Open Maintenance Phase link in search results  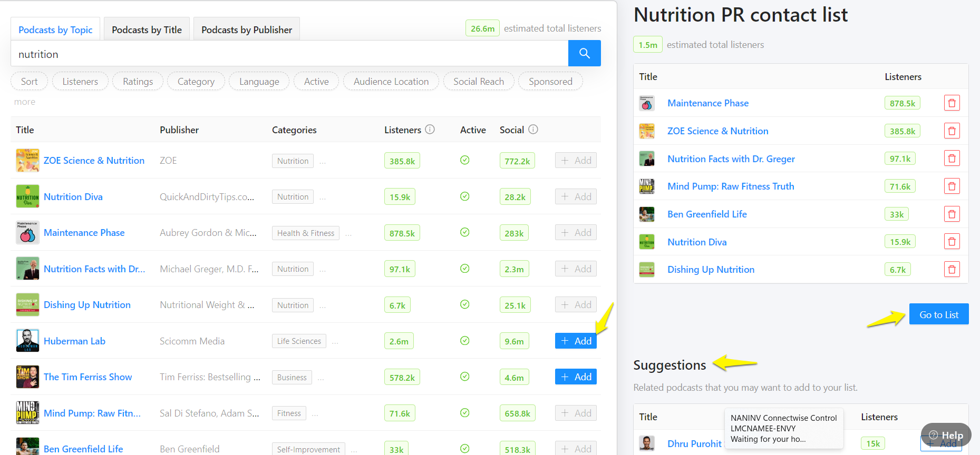click(x=84, y=232)
